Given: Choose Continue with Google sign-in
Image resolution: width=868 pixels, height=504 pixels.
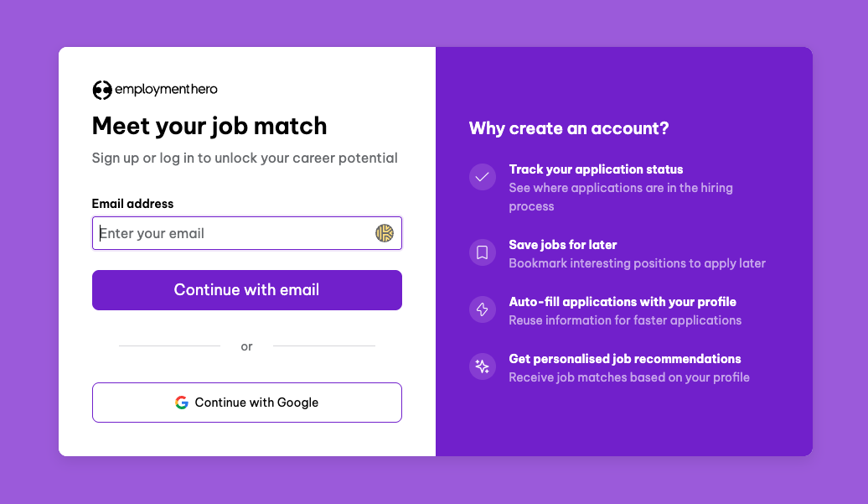Looking at the screenshot, I should (x=247, y=403).
